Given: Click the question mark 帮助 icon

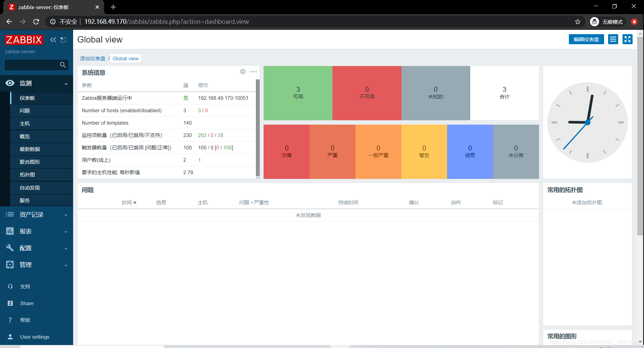Looking at the screenshot, I should (10, 320).
